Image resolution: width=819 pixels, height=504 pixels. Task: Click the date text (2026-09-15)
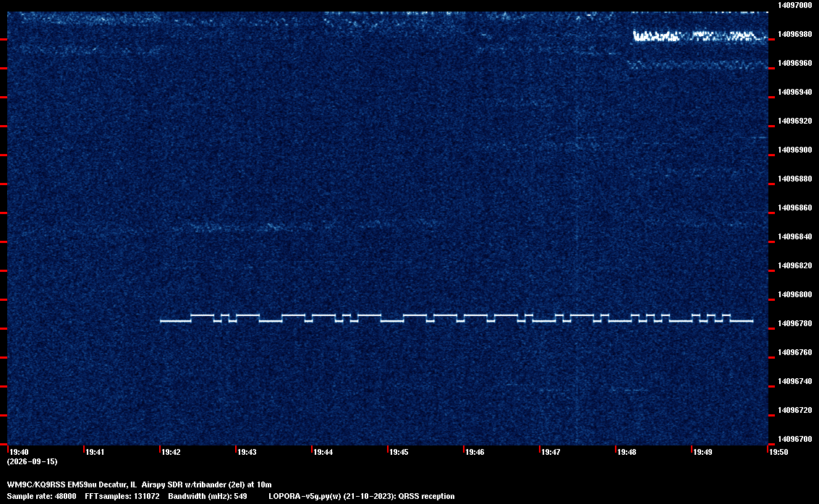[33, 461]
